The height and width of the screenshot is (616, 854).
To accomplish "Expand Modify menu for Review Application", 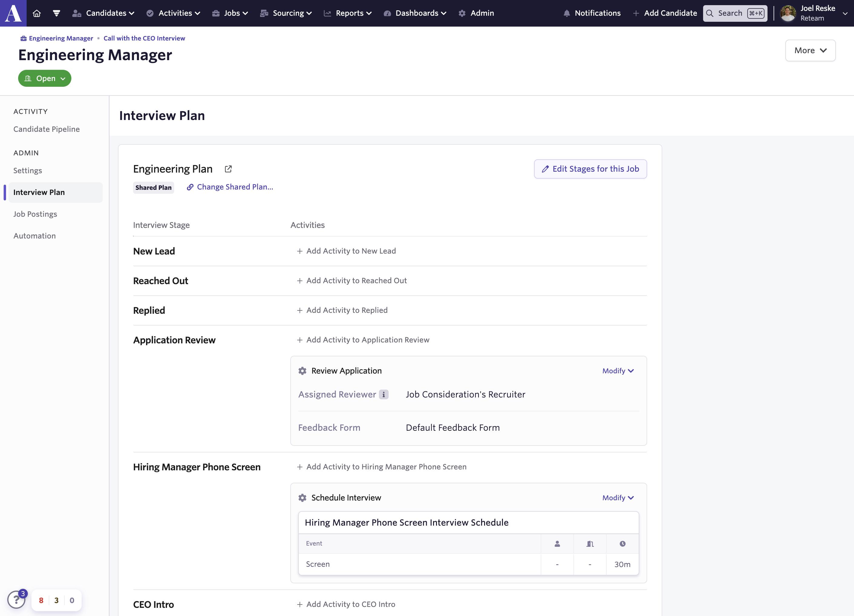I will tap(618, 371).
